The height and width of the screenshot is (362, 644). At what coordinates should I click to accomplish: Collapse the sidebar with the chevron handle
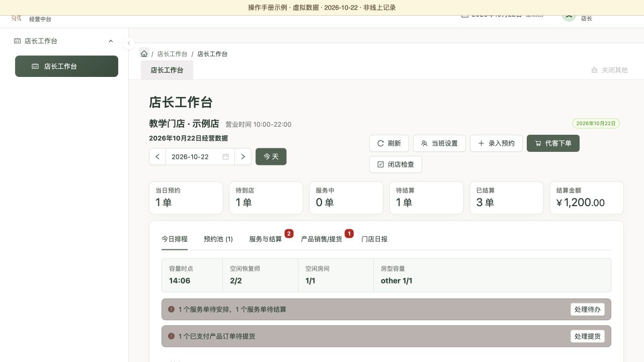point(129,43)
